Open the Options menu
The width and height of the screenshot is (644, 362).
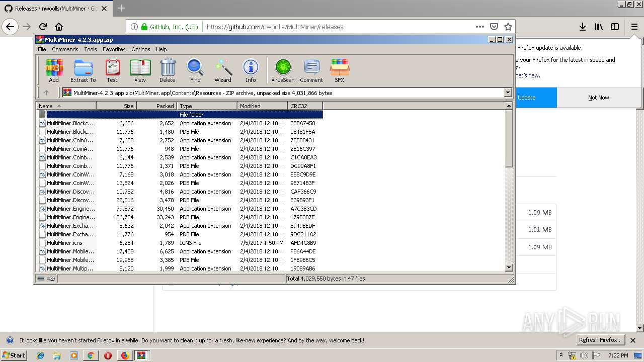[141, 49]
